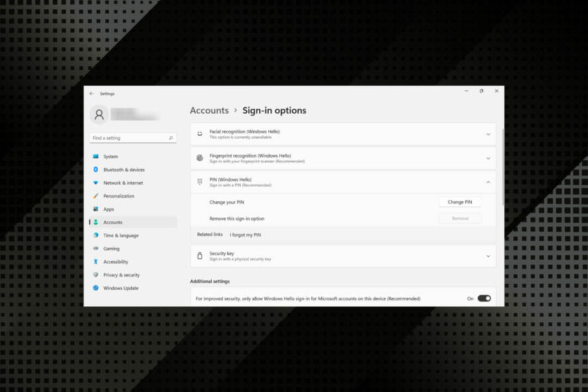Click the Accessibility figure icon
Image resolution: width=588 pixels, height=392 pixels.
point(96,262)
